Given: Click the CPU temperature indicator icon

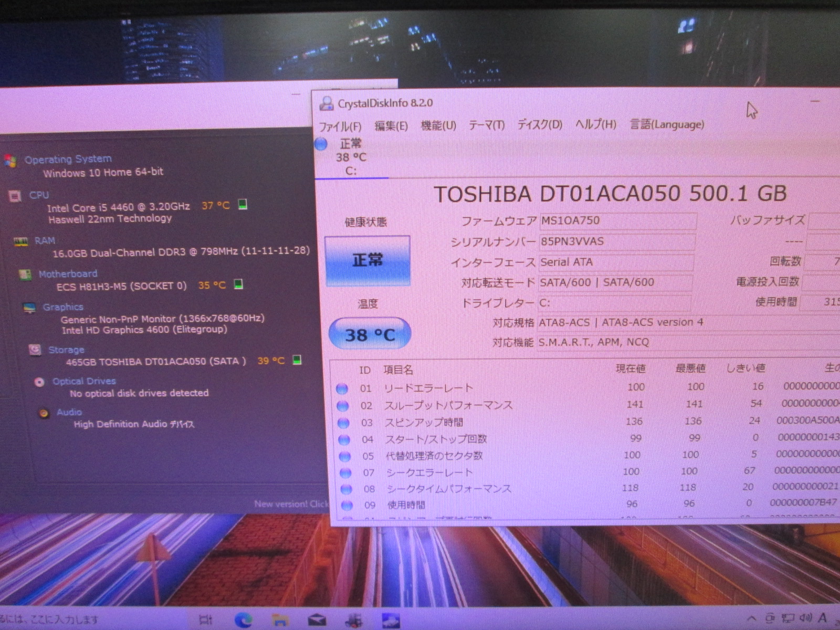Looking at the screenshot, I should [243, 205].
